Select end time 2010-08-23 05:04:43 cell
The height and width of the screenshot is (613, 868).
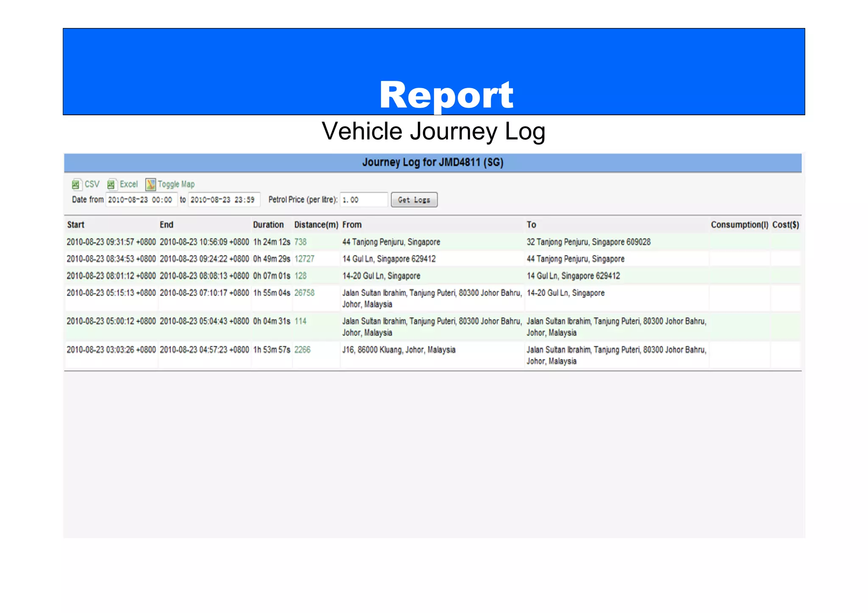tap(204, 321)
